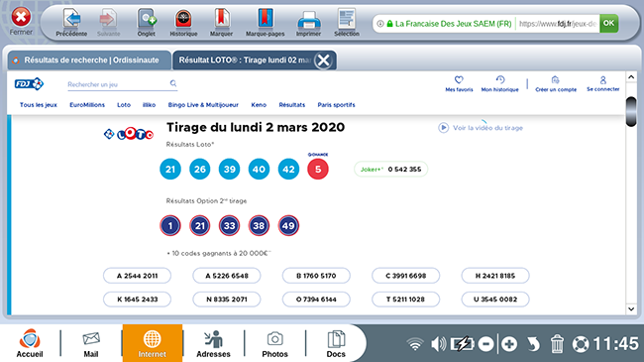Image resolution: width=644 pixels, height=362 pixels.
Task: Open the Résultats menu item
Action: coord(292,105)
